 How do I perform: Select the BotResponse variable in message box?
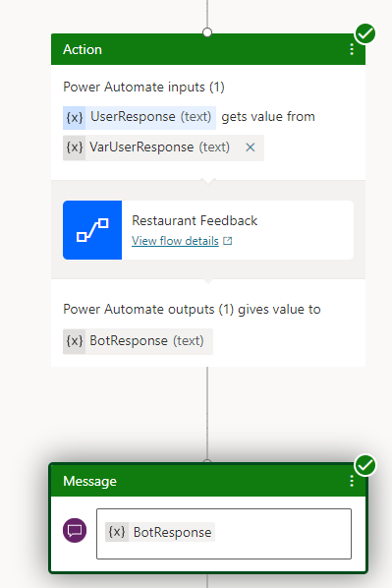click(x=160, y=532)
